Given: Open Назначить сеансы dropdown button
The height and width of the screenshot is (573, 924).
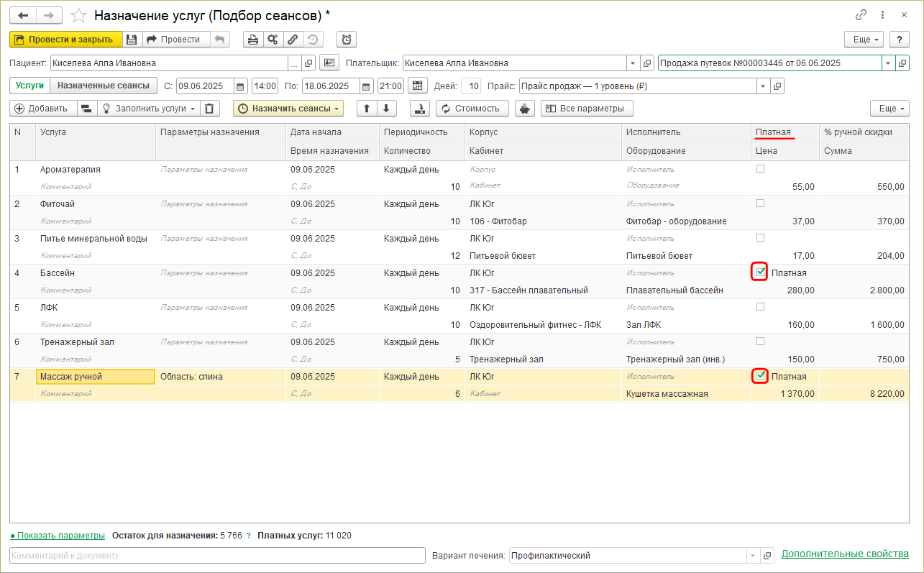Looking at the screenshot, I should tap(288, 109).
